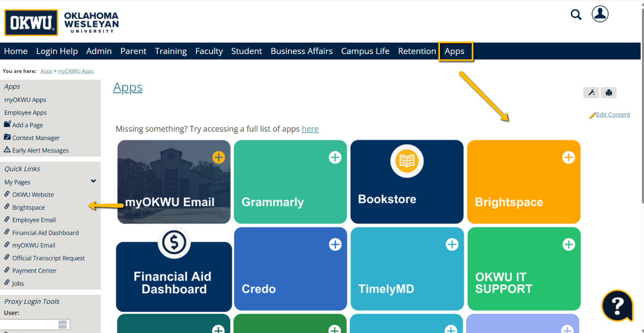Click the dollar icon on Financial Aid Dashboard
644x333 pixels.
174,243
